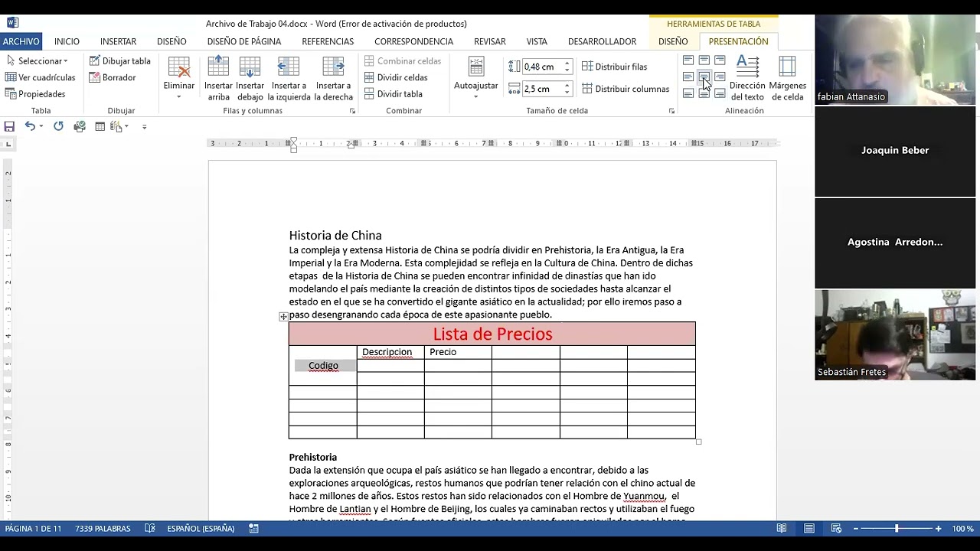Open Márgenes de celda
The height and width of the screenshot is (551, 980).
[788, 78]
